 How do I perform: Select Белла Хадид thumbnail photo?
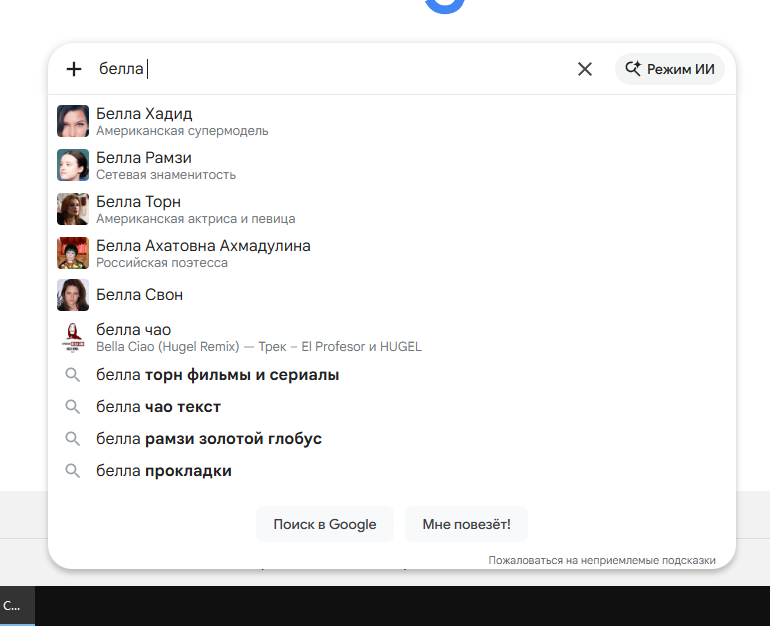point(73,121)
